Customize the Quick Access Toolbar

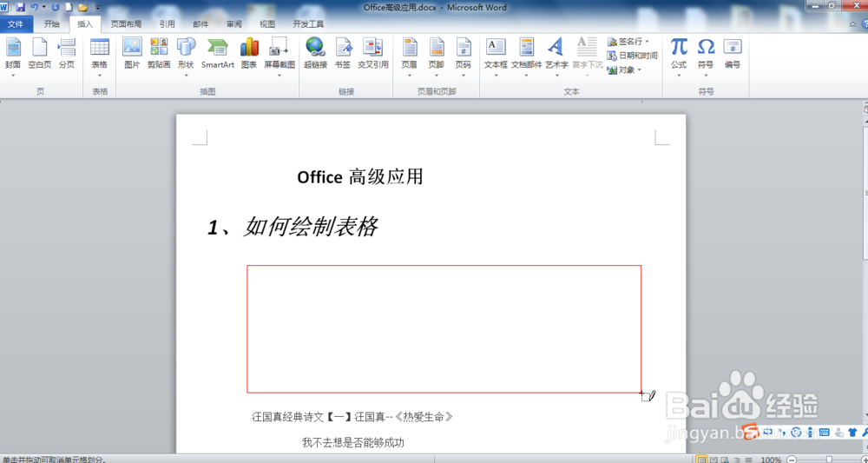click(x=98, y=8)
